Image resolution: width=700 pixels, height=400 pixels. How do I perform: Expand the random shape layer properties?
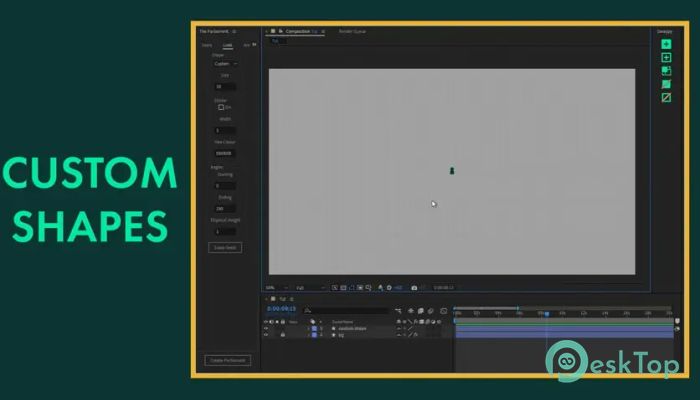click(x=308, y=329)
